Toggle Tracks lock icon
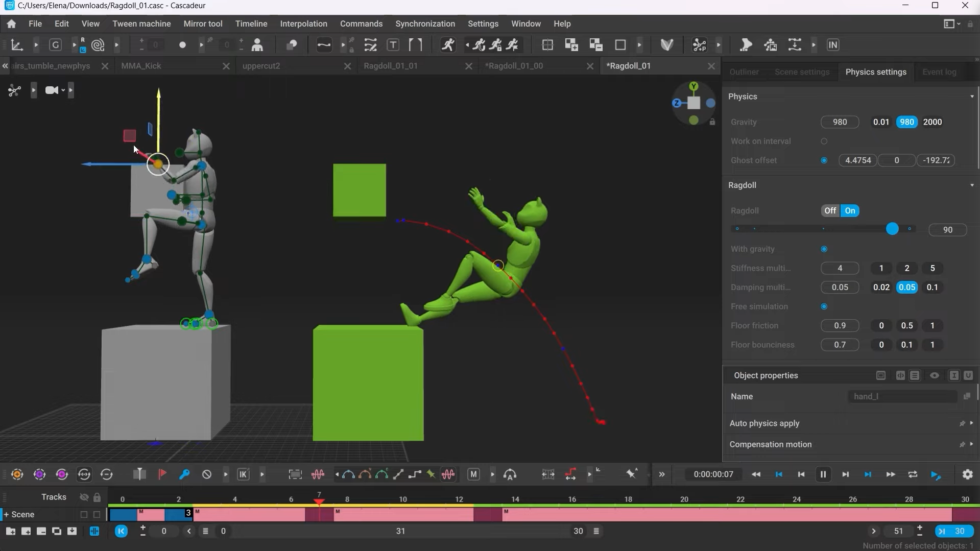 tap(97, 497)
